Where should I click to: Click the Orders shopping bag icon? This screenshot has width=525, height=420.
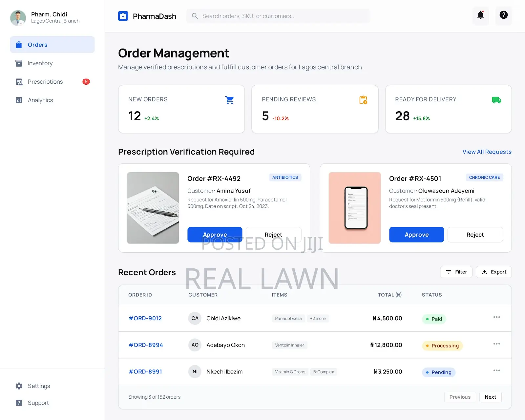click(x=19, y=45)
